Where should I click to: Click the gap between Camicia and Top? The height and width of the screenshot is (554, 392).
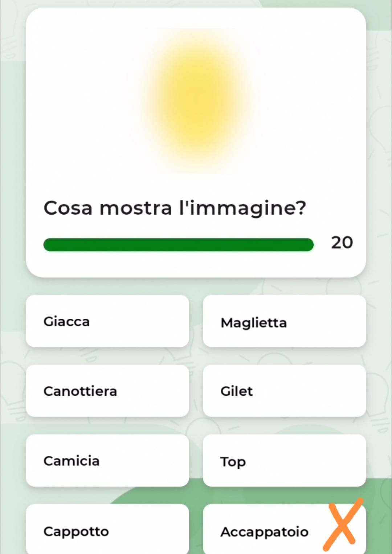[196, 460]
